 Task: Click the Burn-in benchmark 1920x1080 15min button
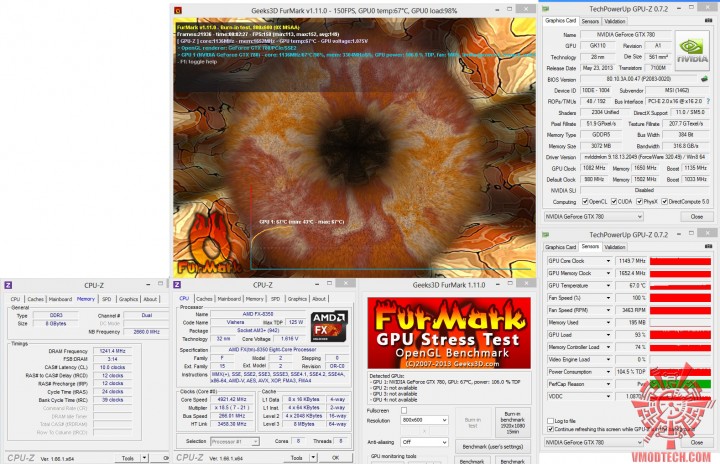click(513, 423)
